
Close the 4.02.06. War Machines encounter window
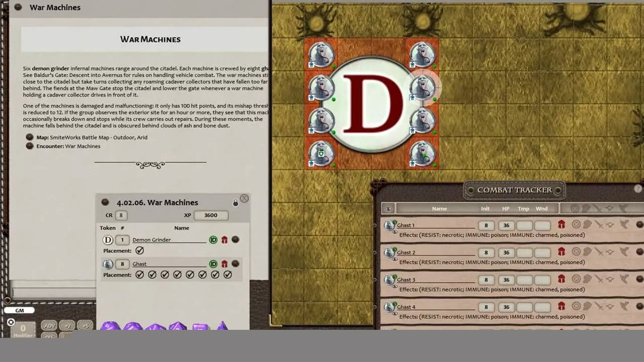tap(245, 199)
